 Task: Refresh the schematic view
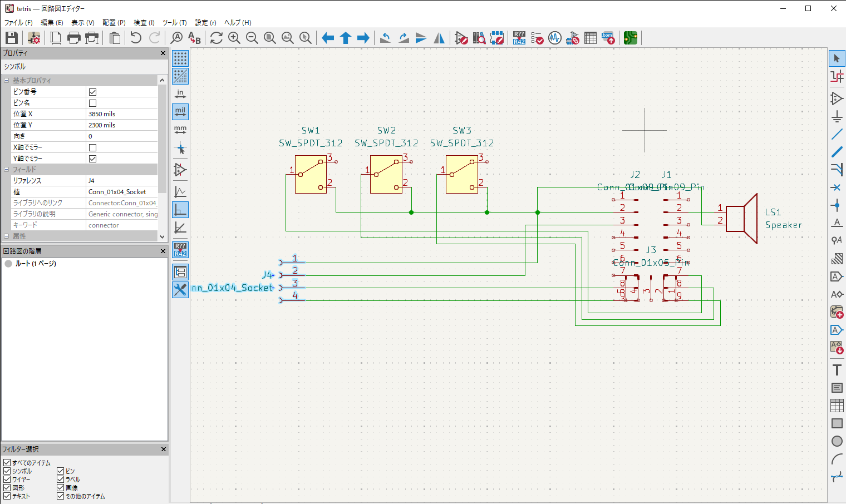tap(217, 38)
